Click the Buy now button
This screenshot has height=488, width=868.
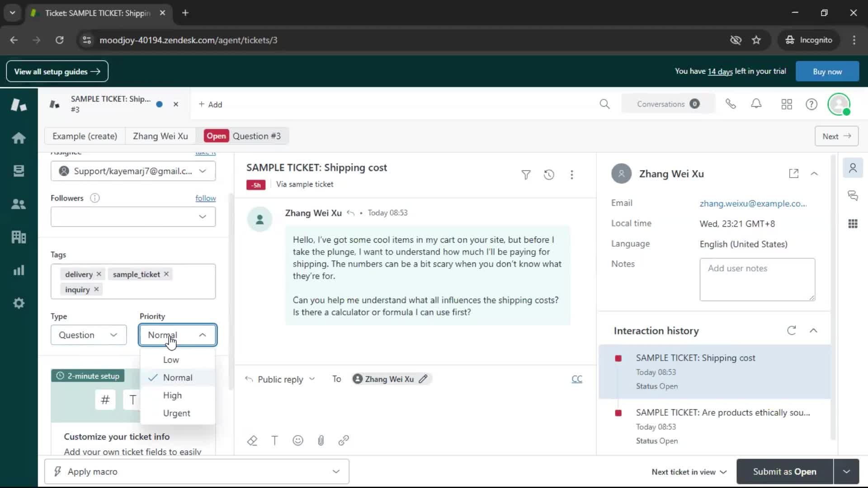click(x=827, y=71)
